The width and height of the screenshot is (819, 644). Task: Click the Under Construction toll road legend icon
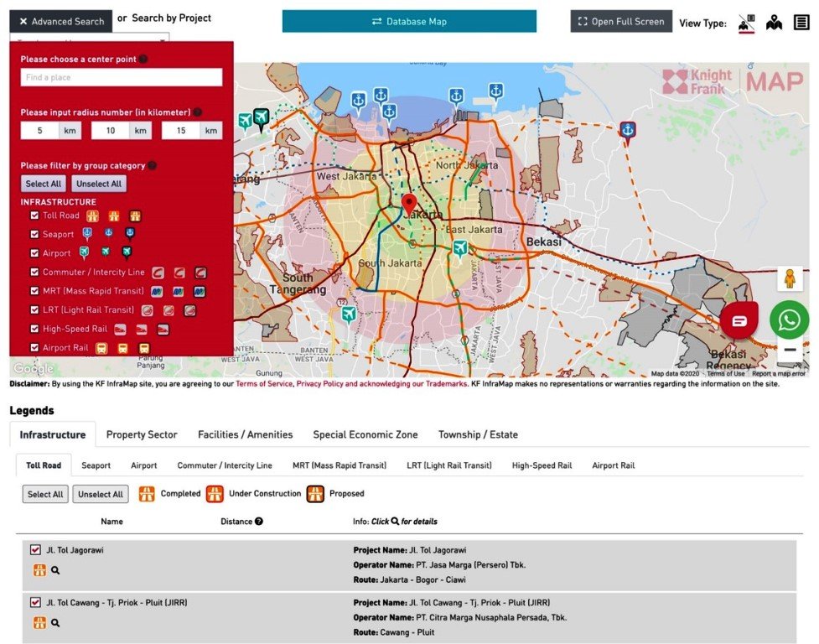[215, 494]
